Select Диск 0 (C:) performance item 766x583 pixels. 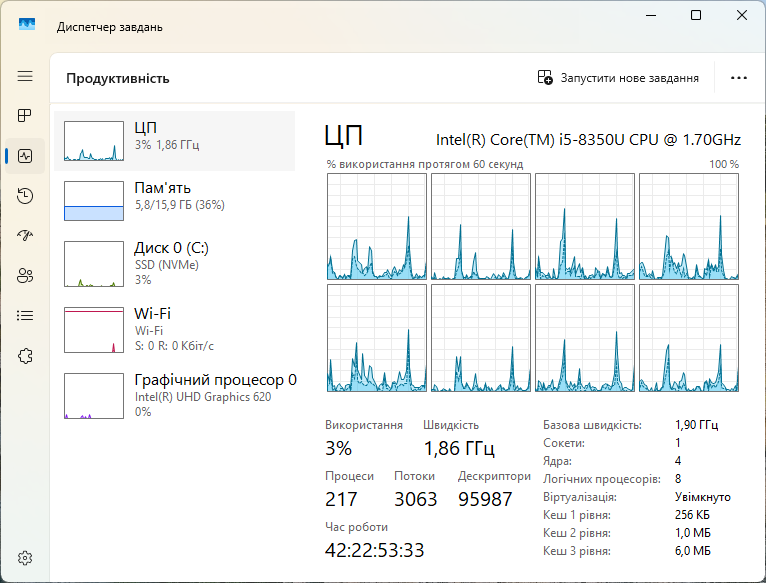(x=174, y=264)
